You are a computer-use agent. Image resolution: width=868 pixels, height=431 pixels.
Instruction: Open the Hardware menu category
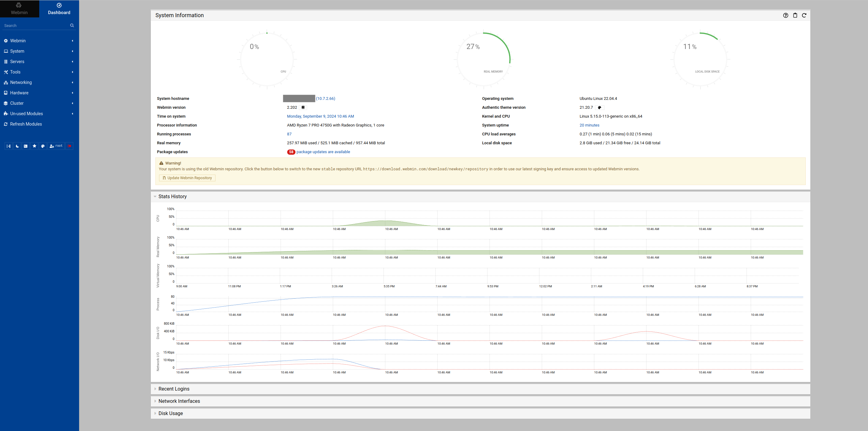40,93
